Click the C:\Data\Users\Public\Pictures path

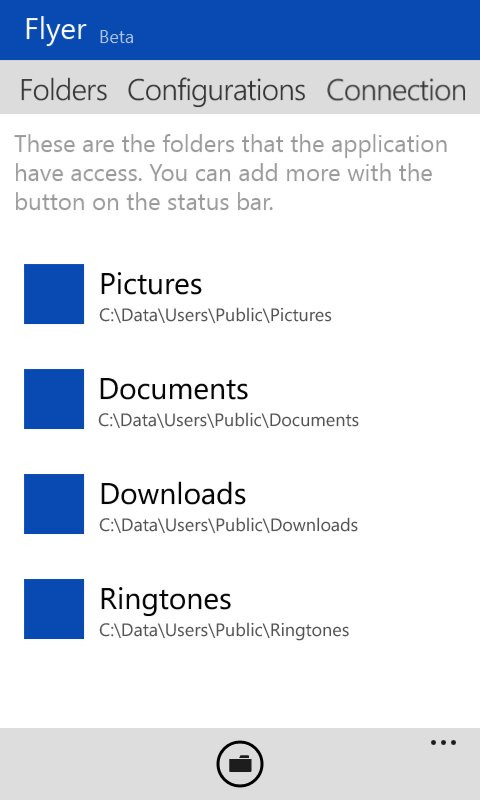tap(215, 315)
